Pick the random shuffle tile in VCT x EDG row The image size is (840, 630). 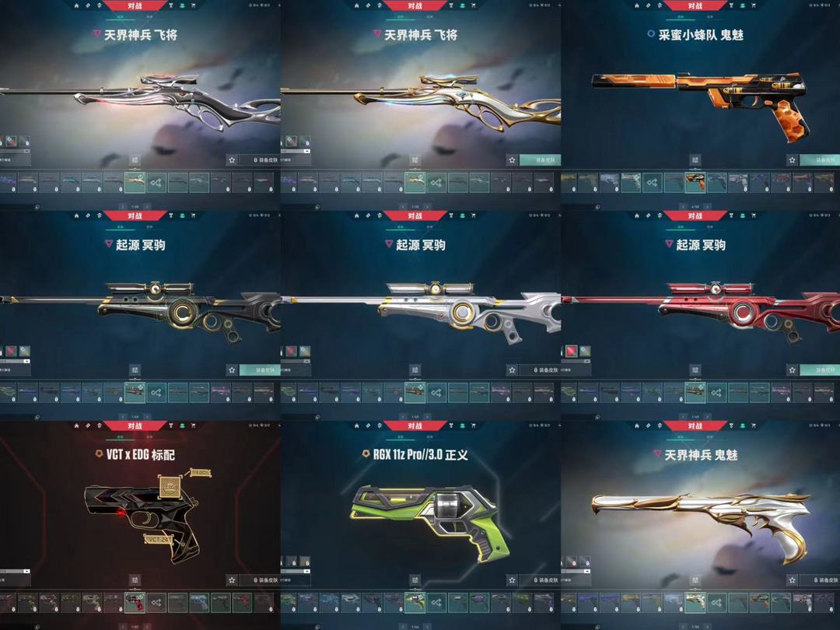156,603
